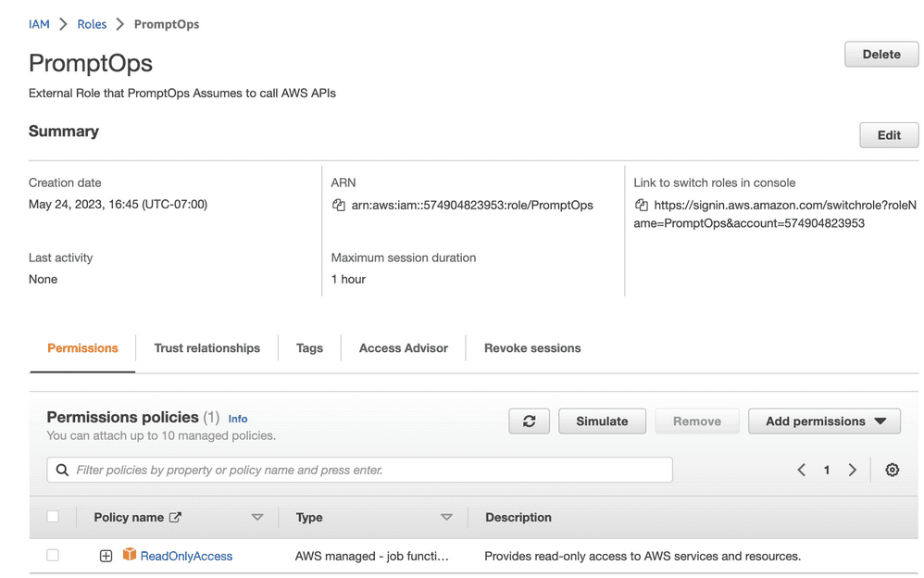Sort by Type column arrow
Screen dimensions: 924x578
(x=446, y=517)
